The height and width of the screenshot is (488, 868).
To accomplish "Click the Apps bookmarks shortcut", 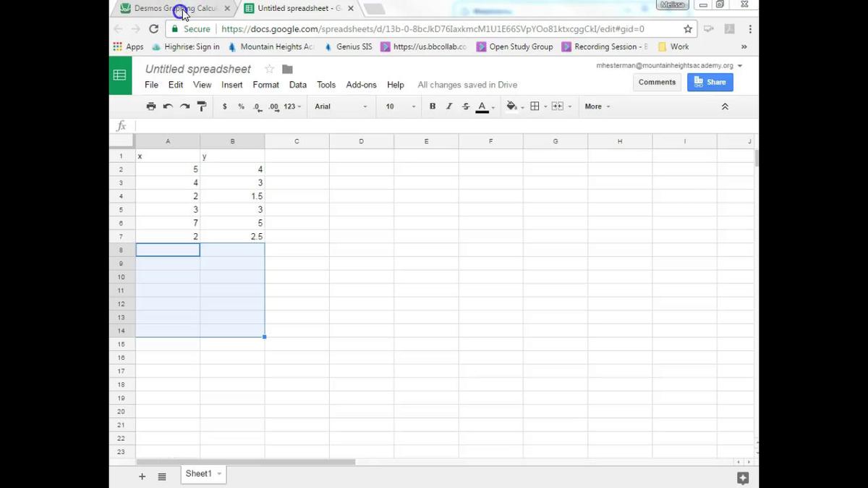I will click(129, 46).
